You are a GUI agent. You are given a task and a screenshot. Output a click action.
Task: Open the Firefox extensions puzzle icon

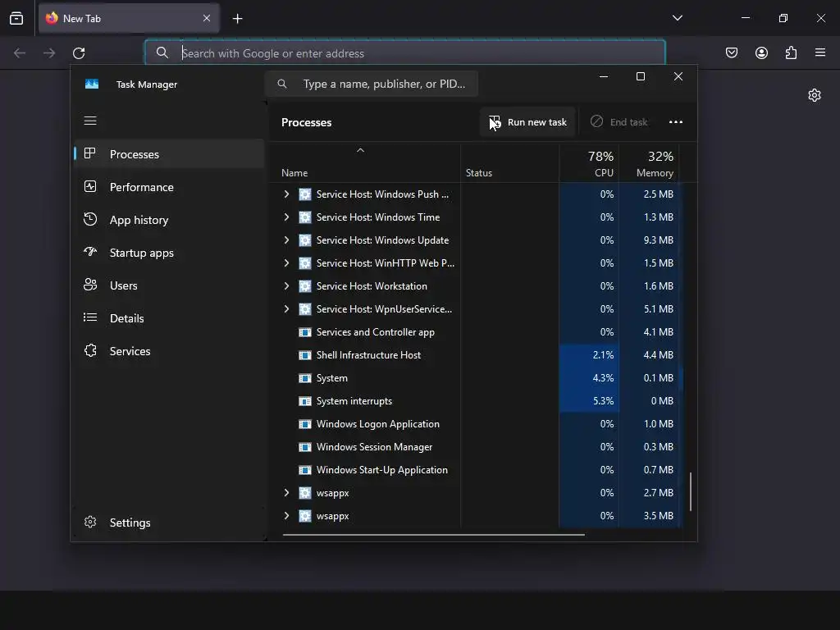[791, 52]
